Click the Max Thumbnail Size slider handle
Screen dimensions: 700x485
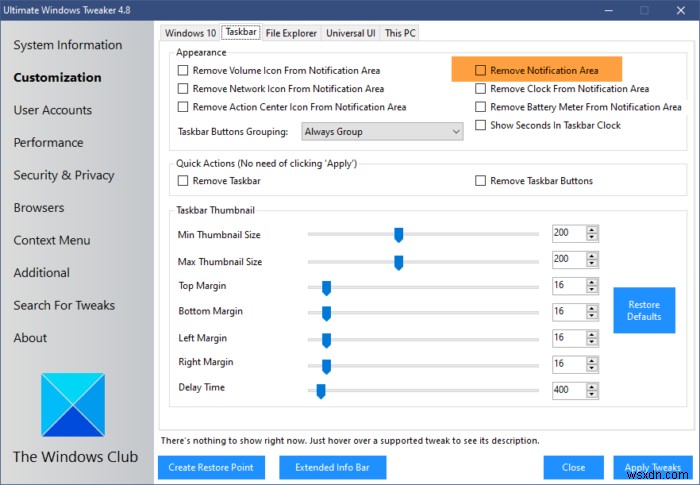pyautogui.click(x=399, y=263)
